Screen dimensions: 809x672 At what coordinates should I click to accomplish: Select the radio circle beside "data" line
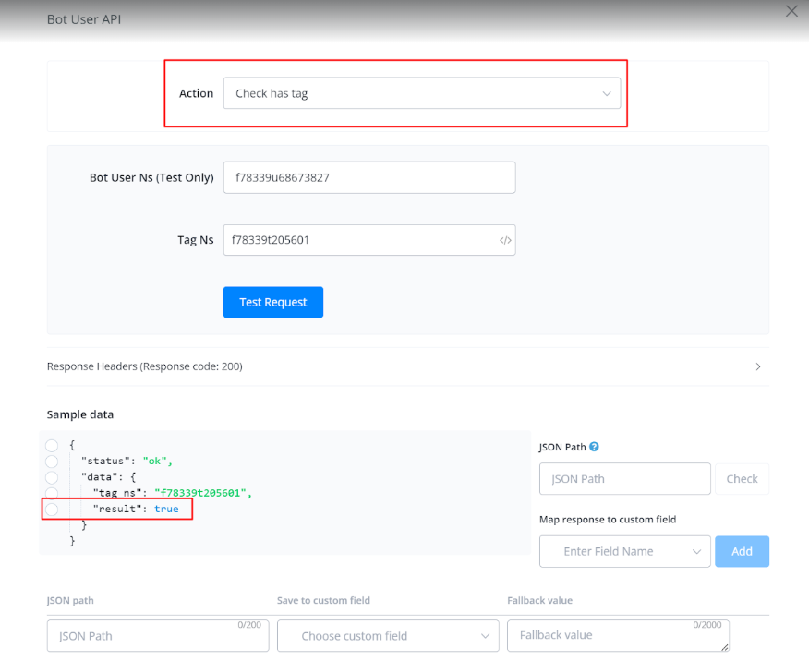(x=52, y=477)
